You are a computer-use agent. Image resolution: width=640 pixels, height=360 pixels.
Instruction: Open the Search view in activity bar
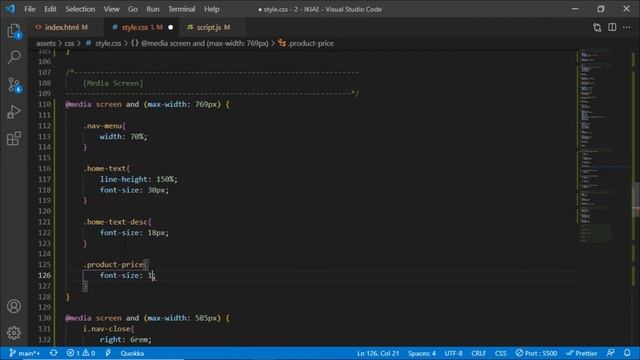(x=14, y=57)
